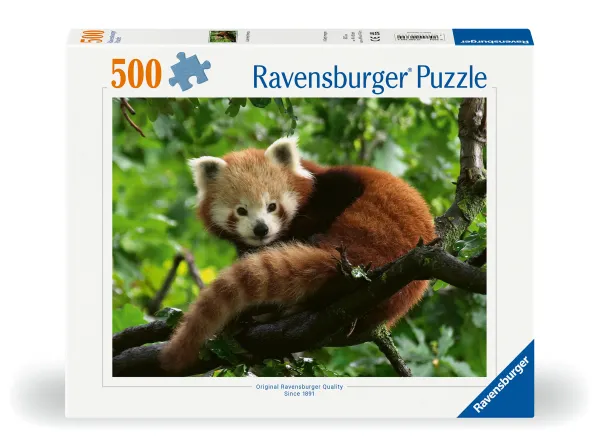Select the small thumbnail on box top edge
The height and width of the screenshot is (447, 600).
pyautogui.click(x=222, y=36)
